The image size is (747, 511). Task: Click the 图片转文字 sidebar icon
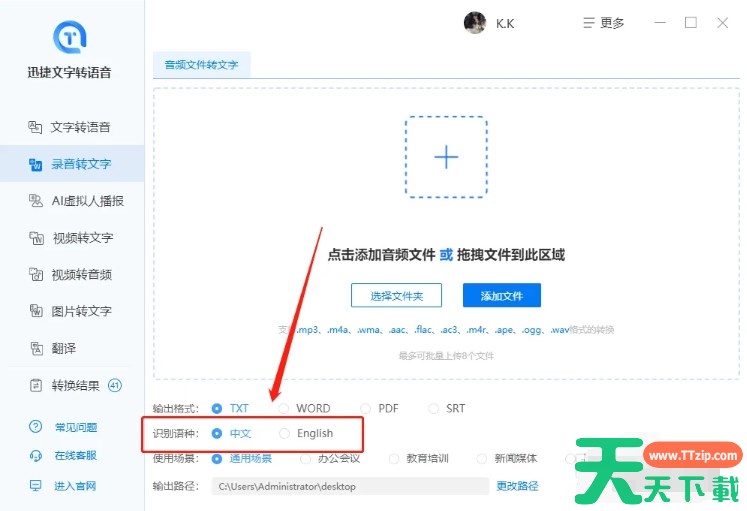(36, 311)
